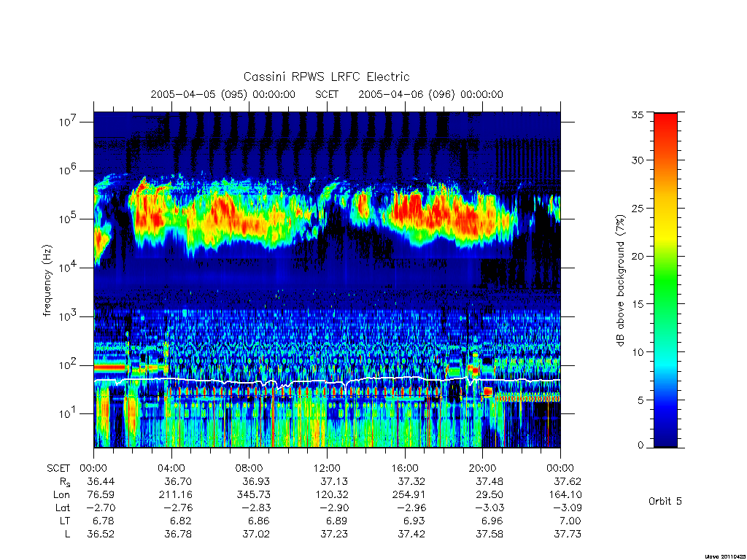Click the '08:00' time tick label

pyautogui.click(x=249, y=468)
